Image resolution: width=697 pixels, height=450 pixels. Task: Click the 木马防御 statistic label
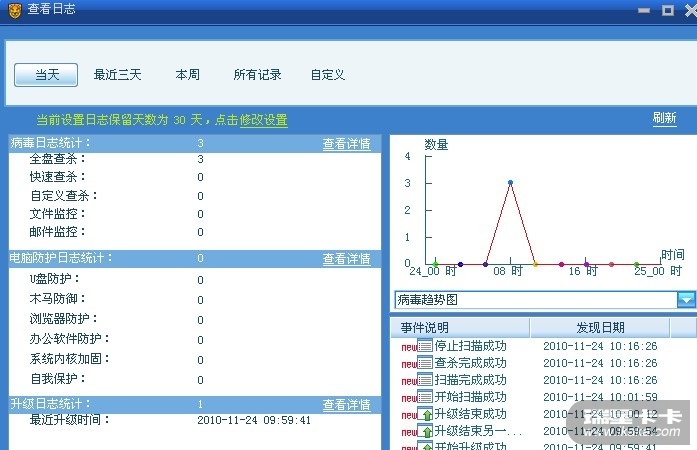(x=57, y=299)
